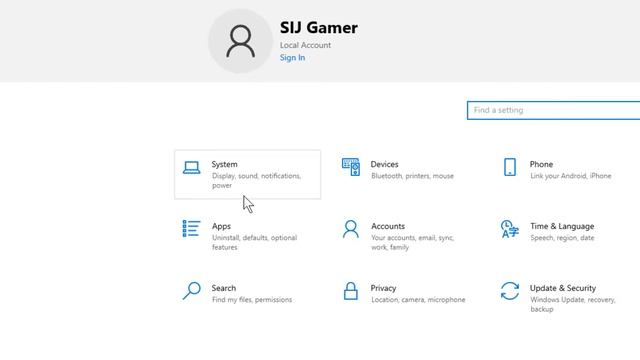
Task: Select the Accounts heading text
Action: click(388, 226)
